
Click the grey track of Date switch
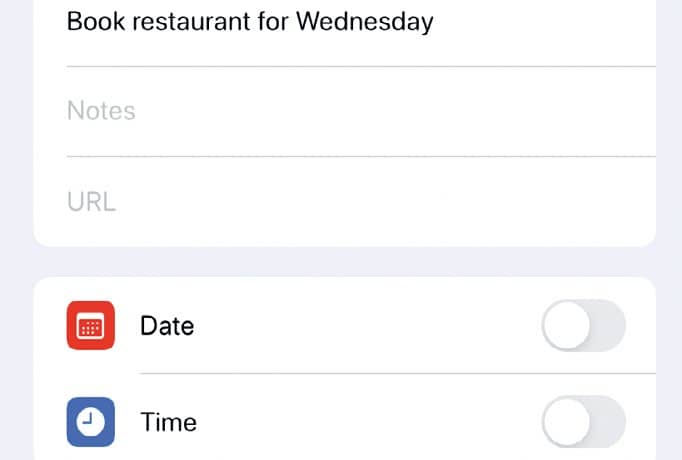point(608,325)
